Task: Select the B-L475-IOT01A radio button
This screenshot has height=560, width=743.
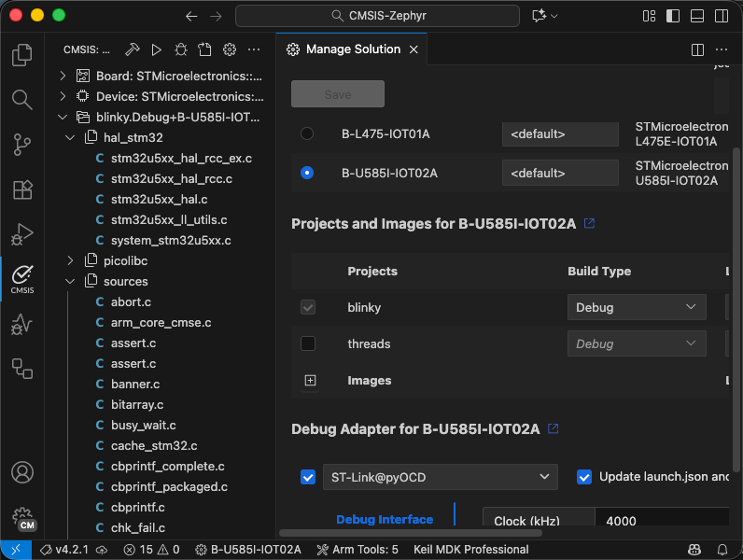Action: (x=307, y=133)
